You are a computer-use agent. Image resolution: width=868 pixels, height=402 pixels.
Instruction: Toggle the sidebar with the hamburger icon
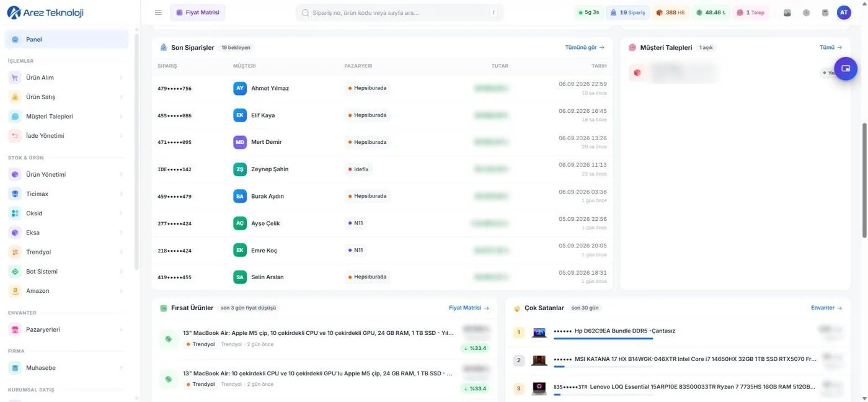tap(158, 12)
